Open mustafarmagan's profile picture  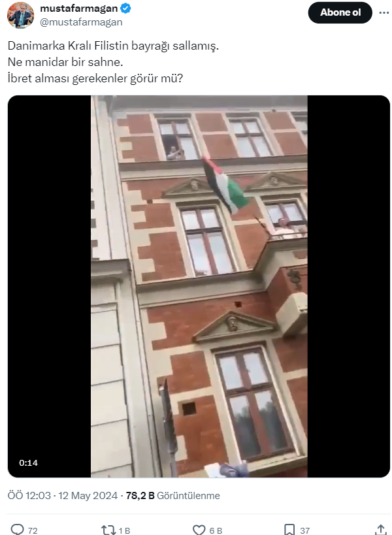tap(20, 14)
